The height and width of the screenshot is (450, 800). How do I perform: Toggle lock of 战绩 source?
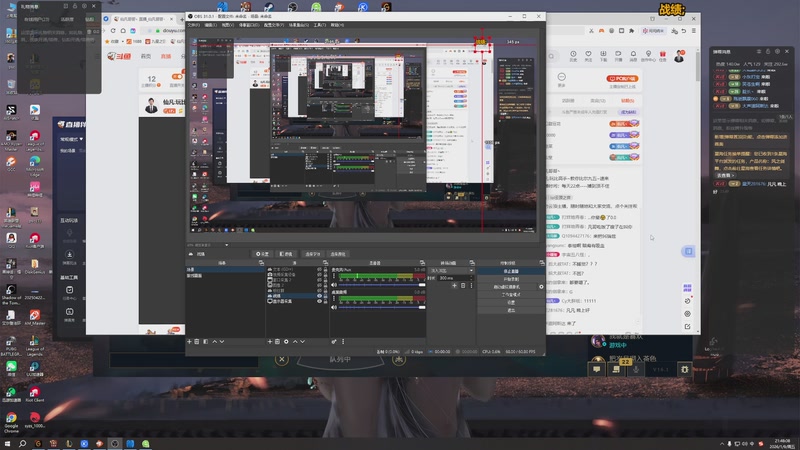[x=326, y=295]
